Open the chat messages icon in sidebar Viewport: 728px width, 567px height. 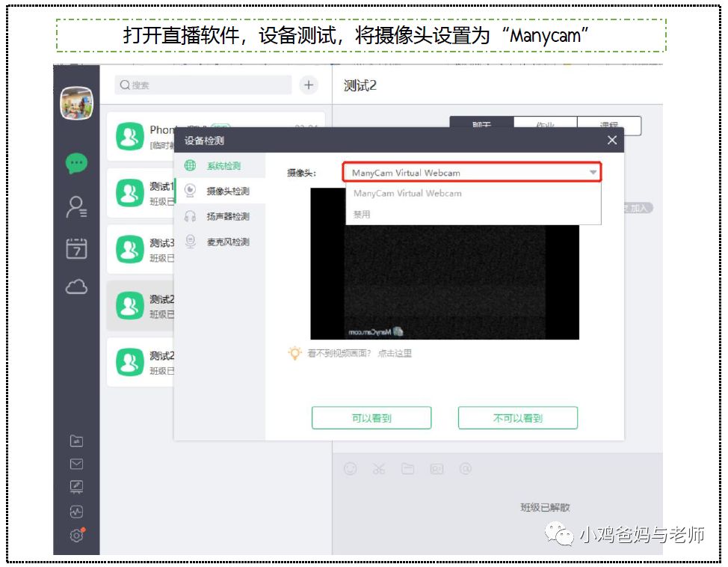[75, 162]
